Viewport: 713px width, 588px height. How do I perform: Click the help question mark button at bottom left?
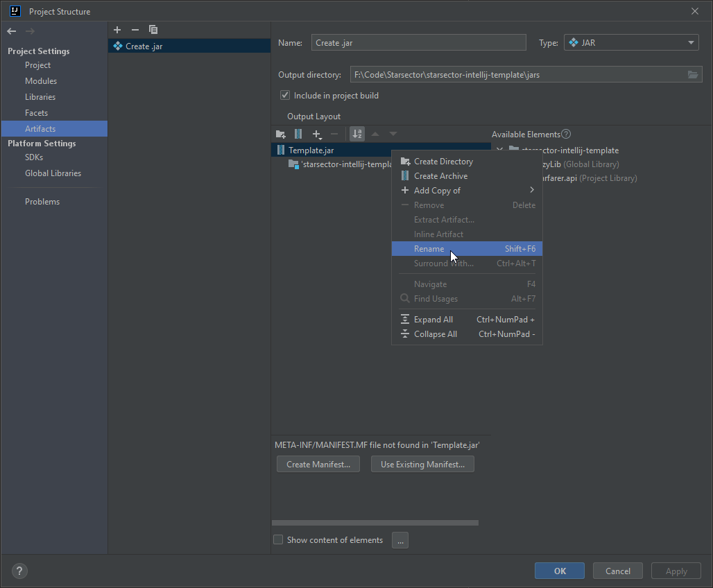(19, 571)
